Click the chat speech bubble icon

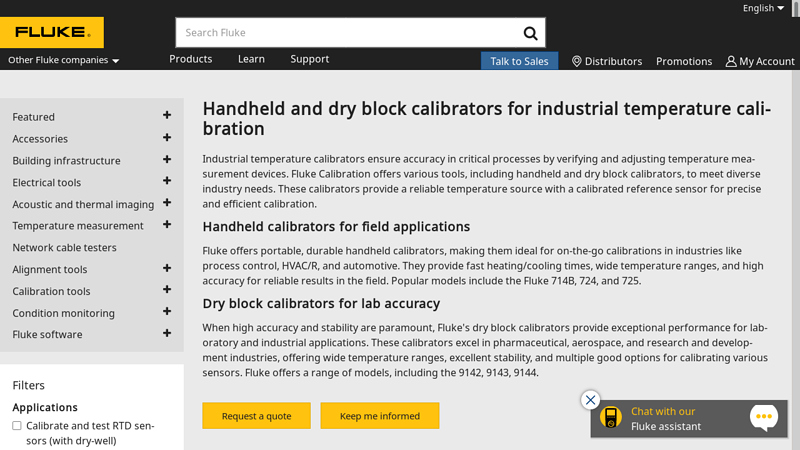[764, 417]
